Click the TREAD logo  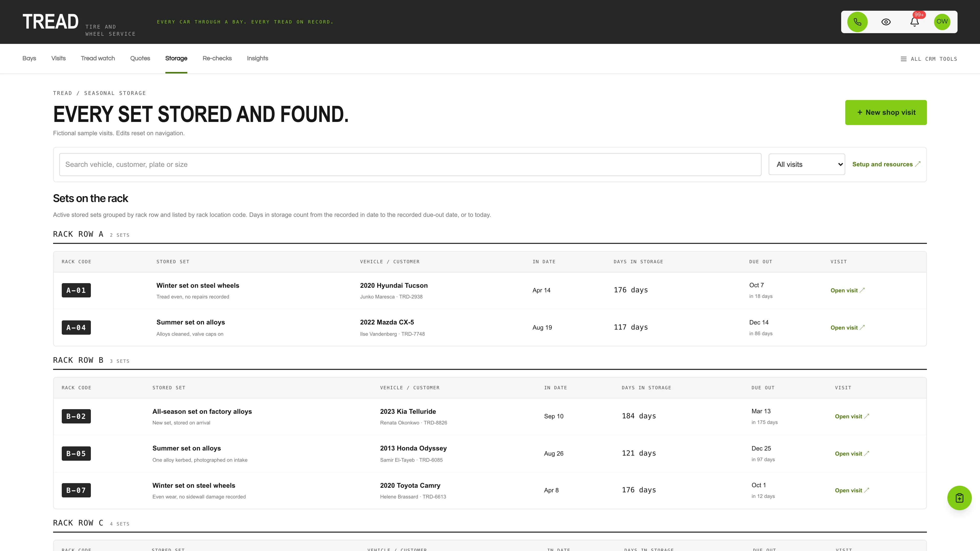tap(51, 22)
